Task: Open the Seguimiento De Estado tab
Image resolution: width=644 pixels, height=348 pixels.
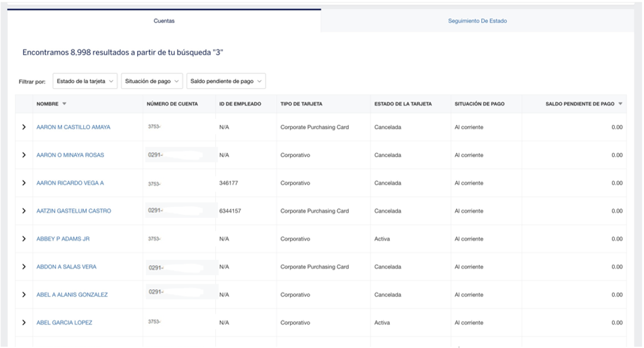Action: [x=477, y=21]
